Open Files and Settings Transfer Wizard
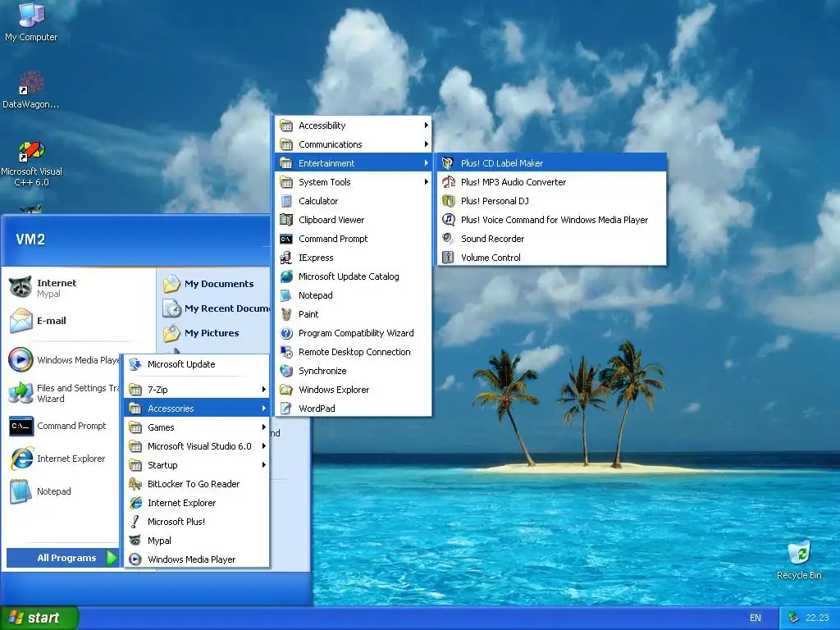This screenshot has height=630, width=840. pyautogui.click(x=63, y=393)
